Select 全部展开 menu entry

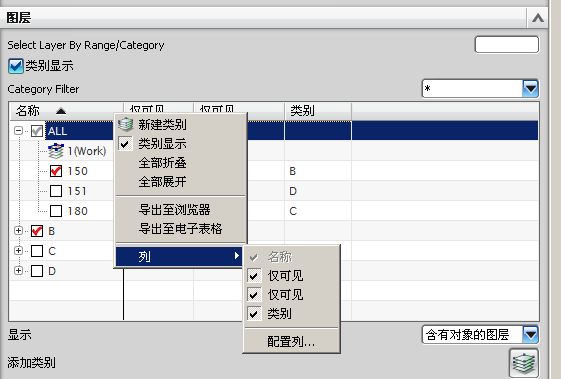[x=181, y=182]
